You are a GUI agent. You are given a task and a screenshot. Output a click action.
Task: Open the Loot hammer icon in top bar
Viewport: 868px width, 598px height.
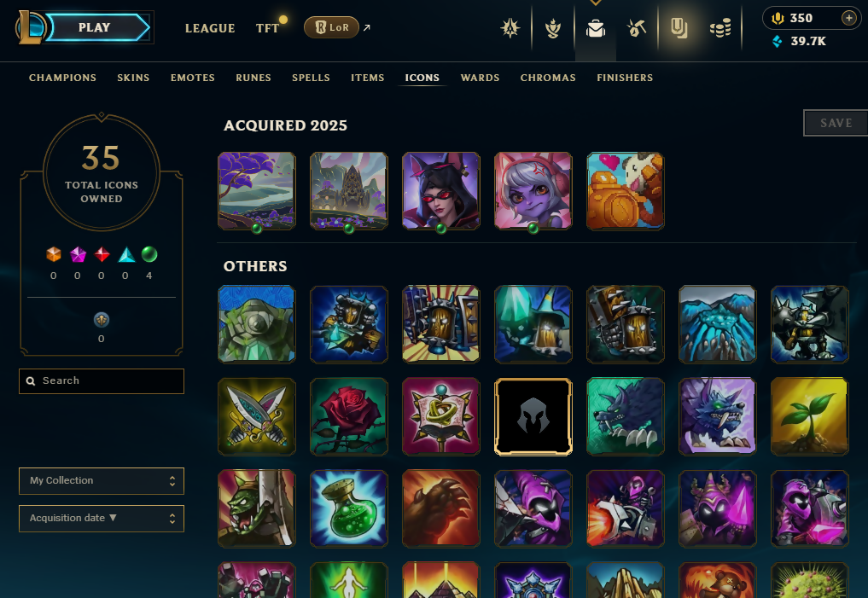click(637, 27)
